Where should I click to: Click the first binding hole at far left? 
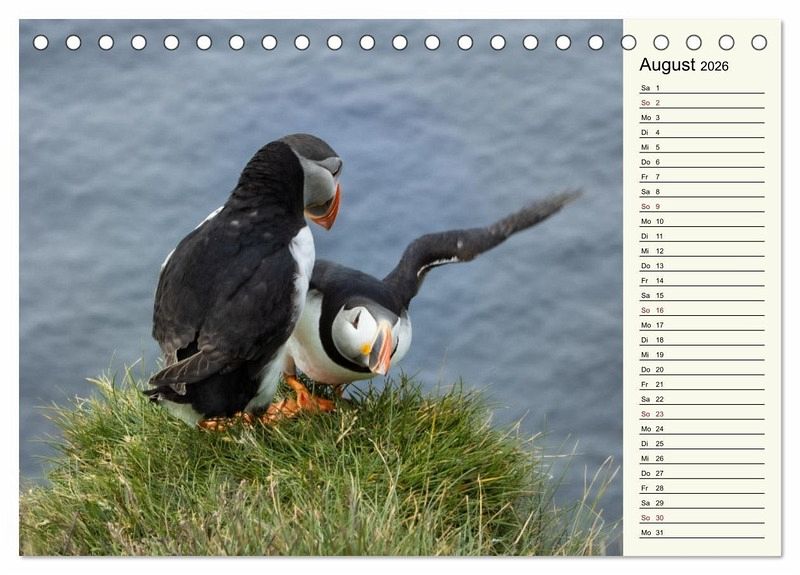tap(41, 42)
